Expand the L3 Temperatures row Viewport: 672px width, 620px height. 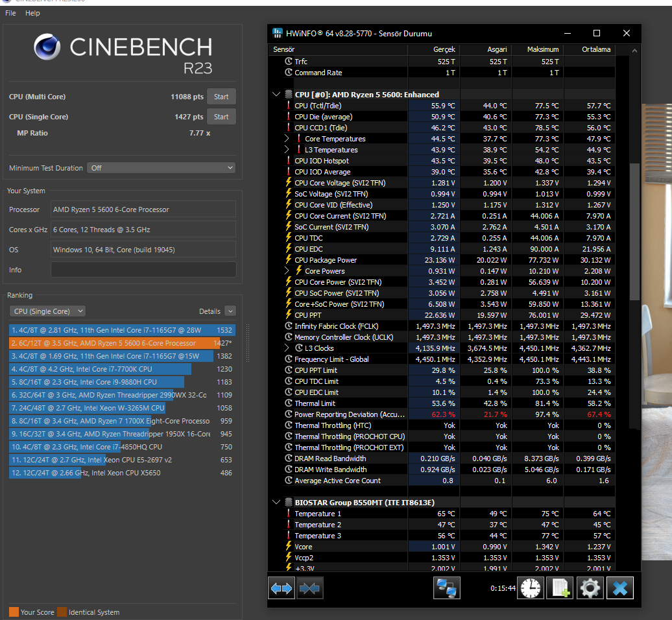click(x=287, y=150)
